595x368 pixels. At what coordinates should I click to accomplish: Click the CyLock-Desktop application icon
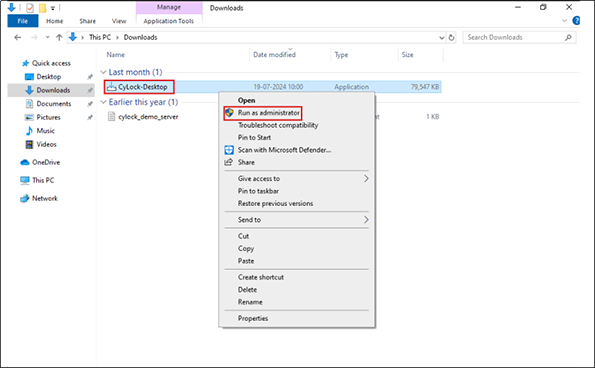pos(111,87)
